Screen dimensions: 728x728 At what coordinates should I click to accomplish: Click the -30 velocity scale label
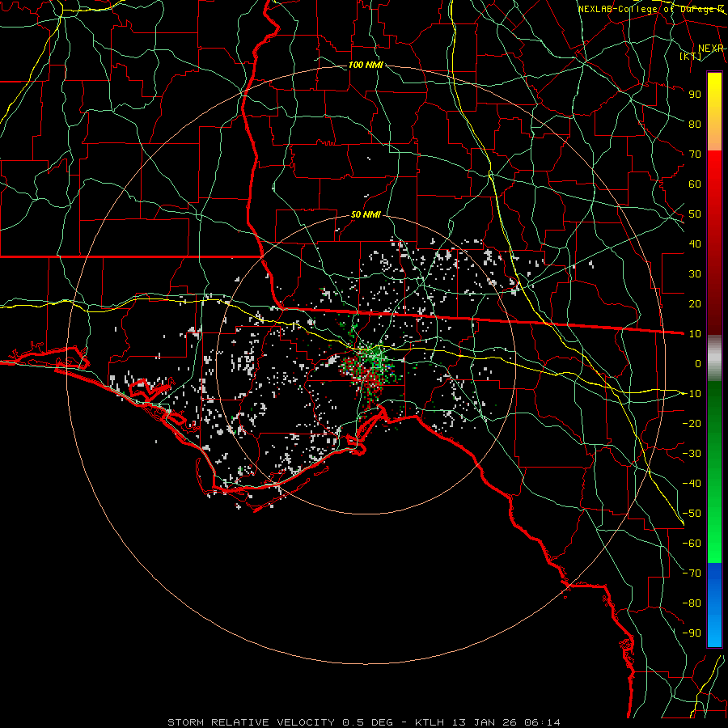click(692, 454)
